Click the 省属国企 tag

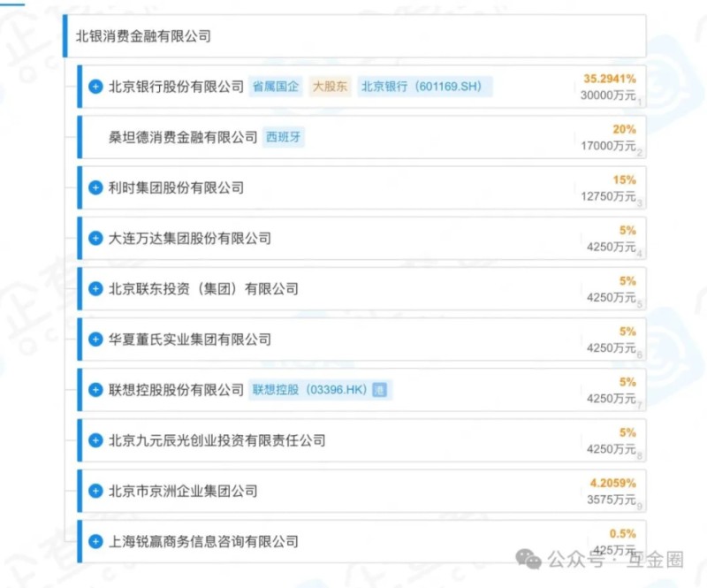pos(276,87)
